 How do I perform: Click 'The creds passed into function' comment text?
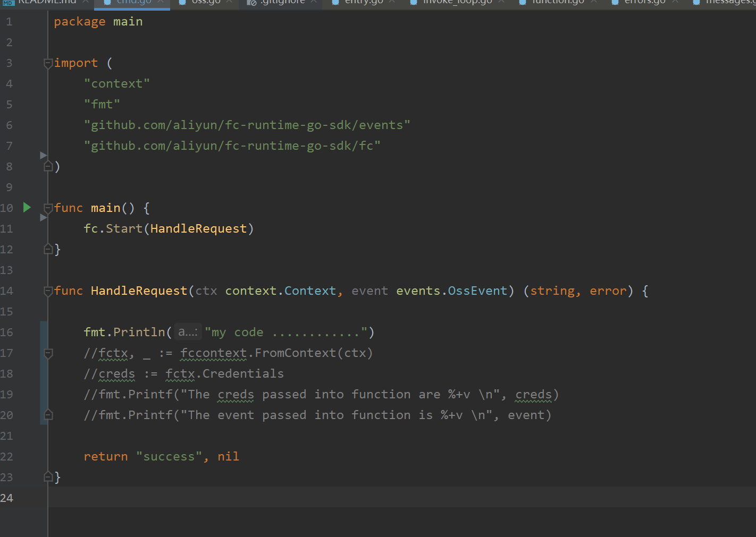(299, 395)
